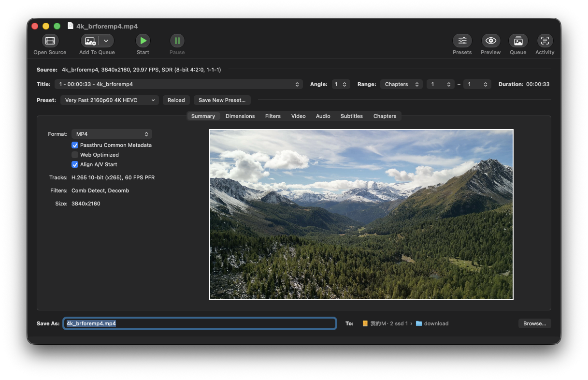Viewport: 588px width, 380px height.
Task: Click the external drive icon in destination path
Action: click(x=365, y=323)
